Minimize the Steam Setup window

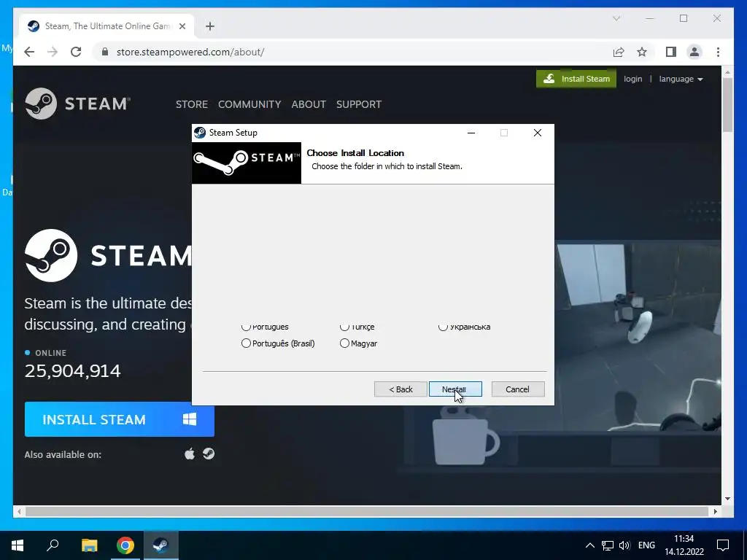[x=471, y=133]
